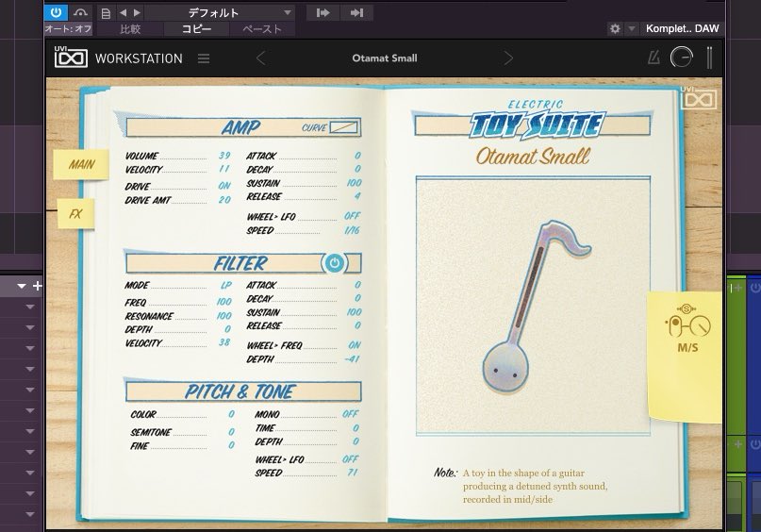The image size is (761, 532).
Task: Open the plugin gear settings icon
Action: coord(615,28)
